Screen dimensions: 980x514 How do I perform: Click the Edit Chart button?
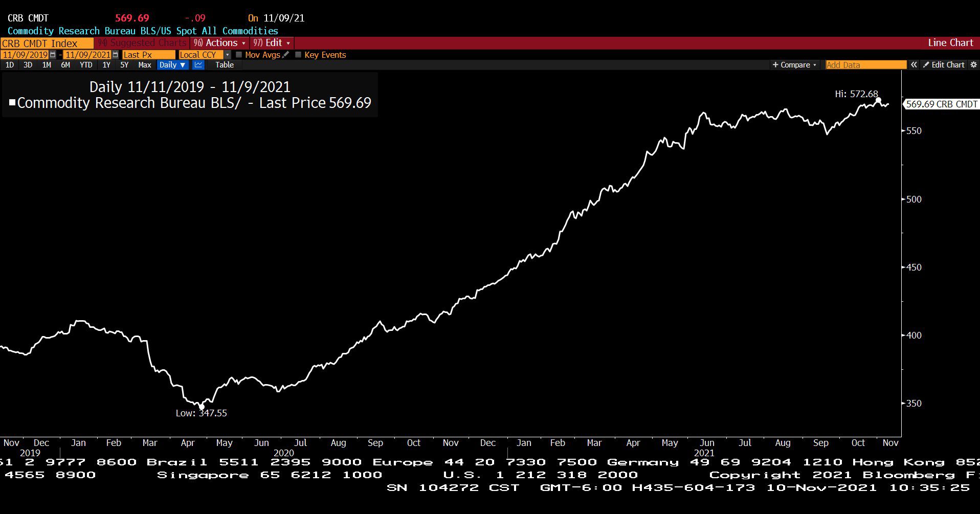(944, 65)
